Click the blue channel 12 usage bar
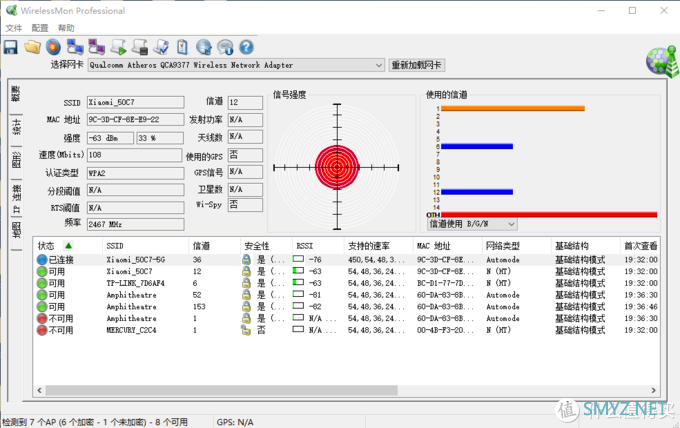Viewport: 680px width, 428px height. (477, 192)
